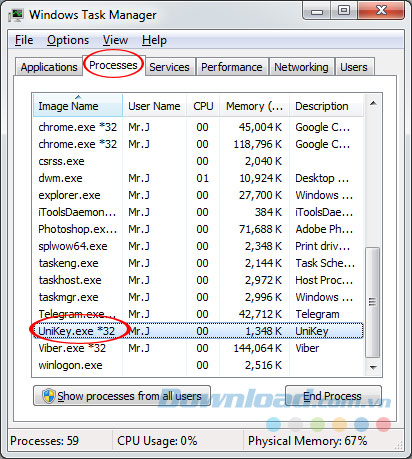The width and height of the screenshot is (412, 459).
Task: Select the chrome.exe row using 118,796 K
Action: pos(198,144)
